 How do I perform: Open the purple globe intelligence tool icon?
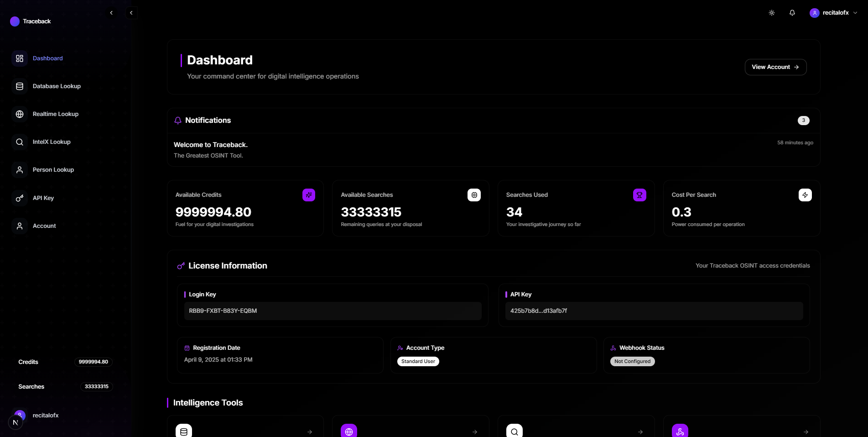[349, 431]
